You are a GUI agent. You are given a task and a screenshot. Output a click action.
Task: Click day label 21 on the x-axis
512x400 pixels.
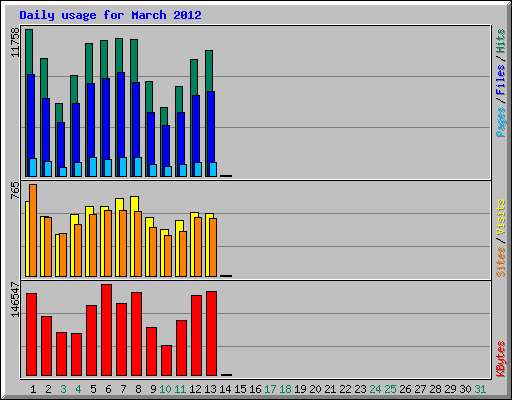(x=330, y=389)
